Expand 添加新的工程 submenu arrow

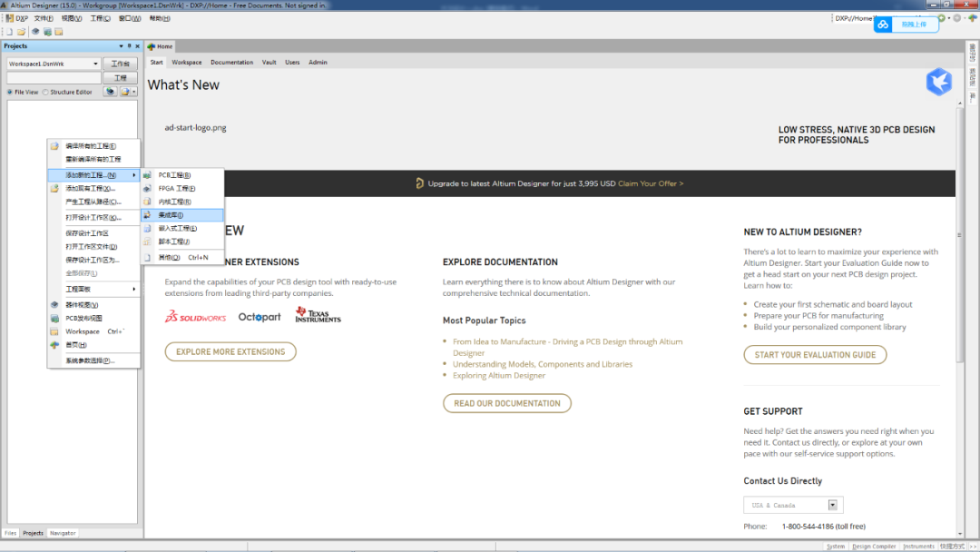pos(133,175)
